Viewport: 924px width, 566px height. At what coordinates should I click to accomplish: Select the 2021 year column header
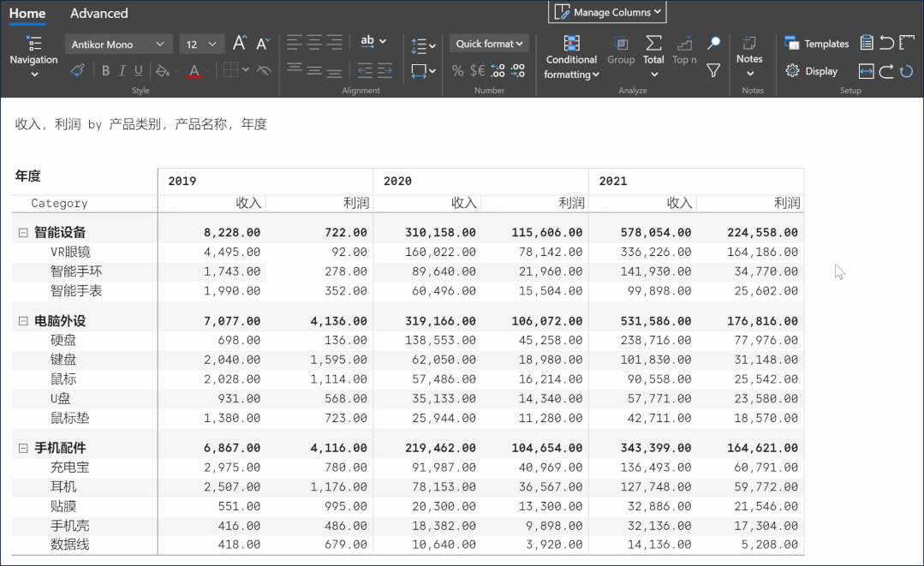[696, 182]
